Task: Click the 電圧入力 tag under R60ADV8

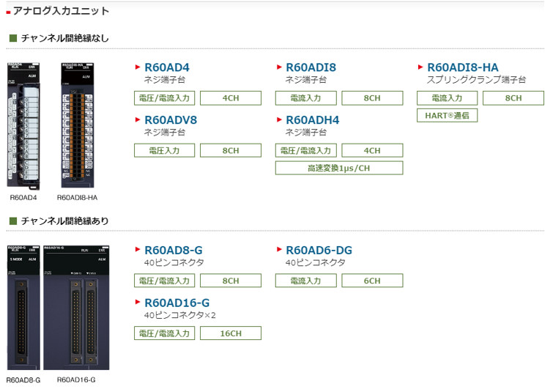Action: coord(164,151)
